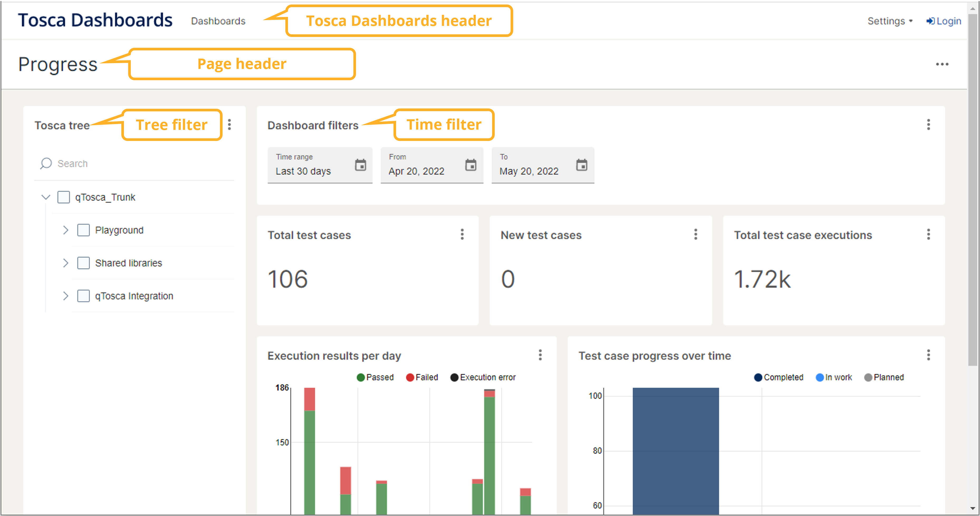980x516 pixels.
Task: Click the Tosca Dashboards logo title
Action: coord(95,20)
